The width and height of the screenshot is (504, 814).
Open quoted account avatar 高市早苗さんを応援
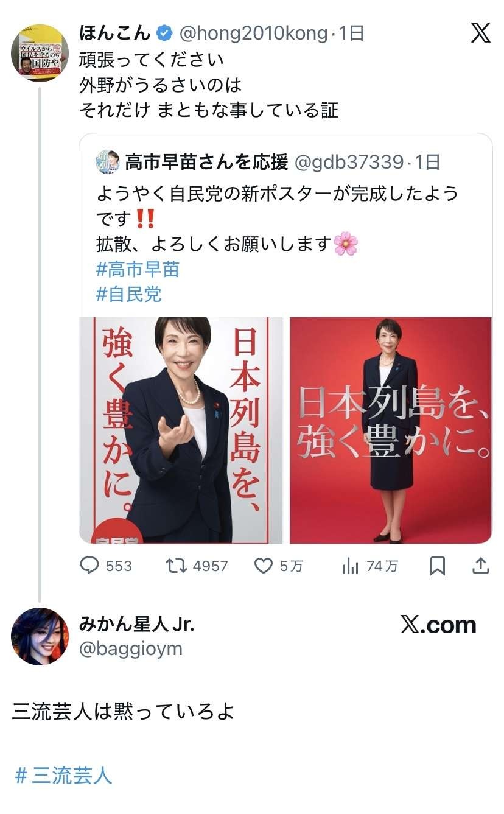(x=108, y=162)
